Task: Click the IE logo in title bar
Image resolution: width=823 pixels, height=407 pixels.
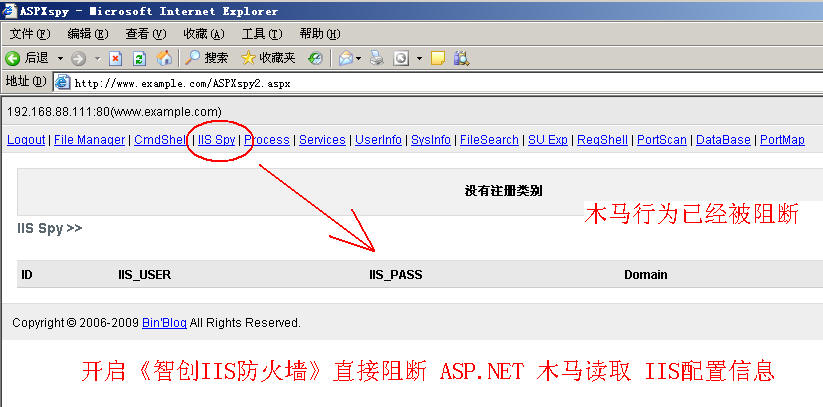Action: click(x=9, y=10)
